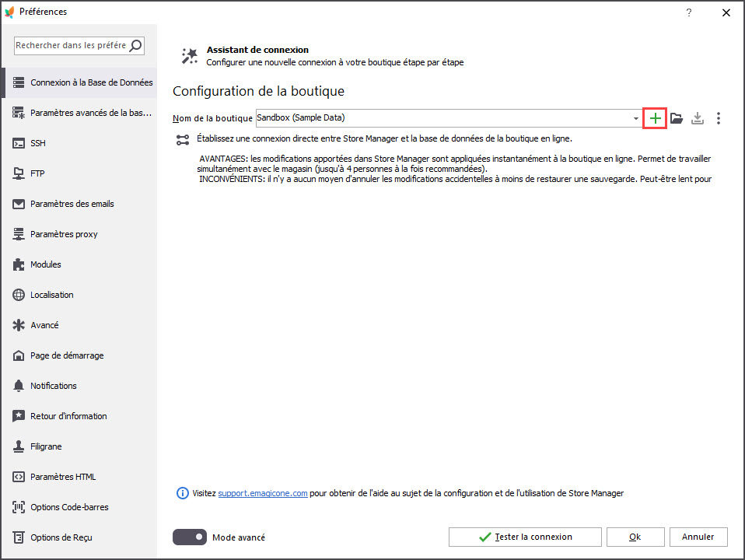Open Retour d'information section

tap(79, 416)
